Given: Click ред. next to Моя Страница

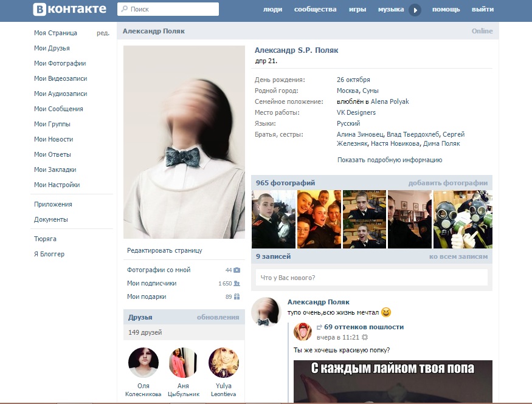Looking at the screenshot, I should click(103, 33).
